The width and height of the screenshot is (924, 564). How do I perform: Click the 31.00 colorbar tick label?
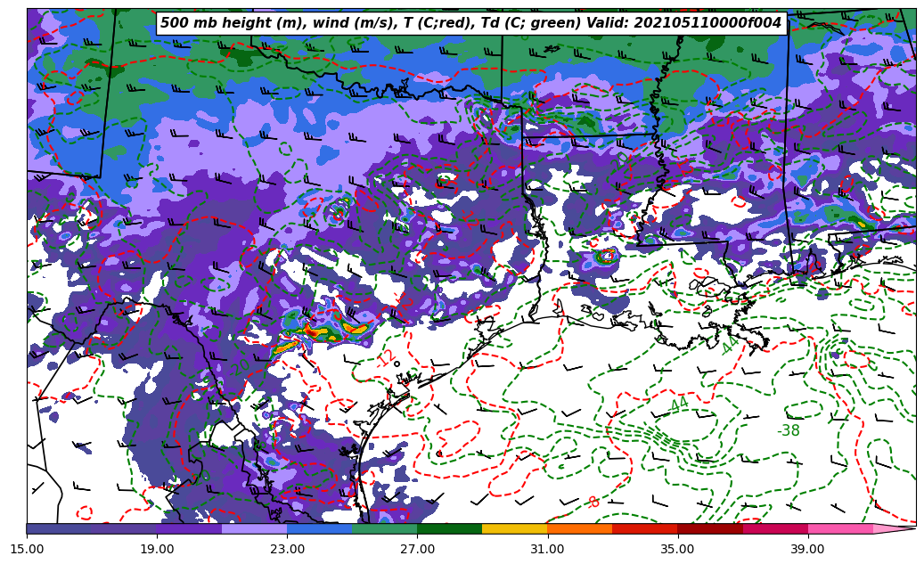tap(547, 549)
